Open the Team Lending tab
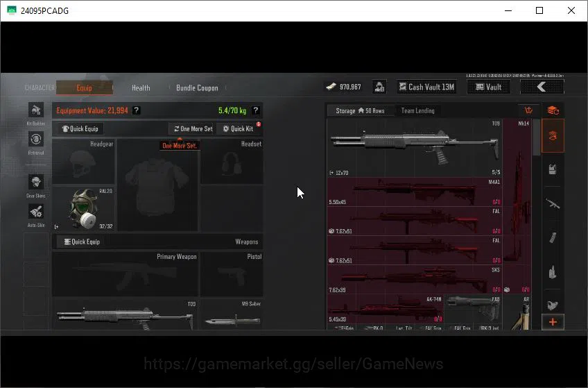The height and width of the screenshot is (388, 588). pyautogui.click(x=417, y=110)
